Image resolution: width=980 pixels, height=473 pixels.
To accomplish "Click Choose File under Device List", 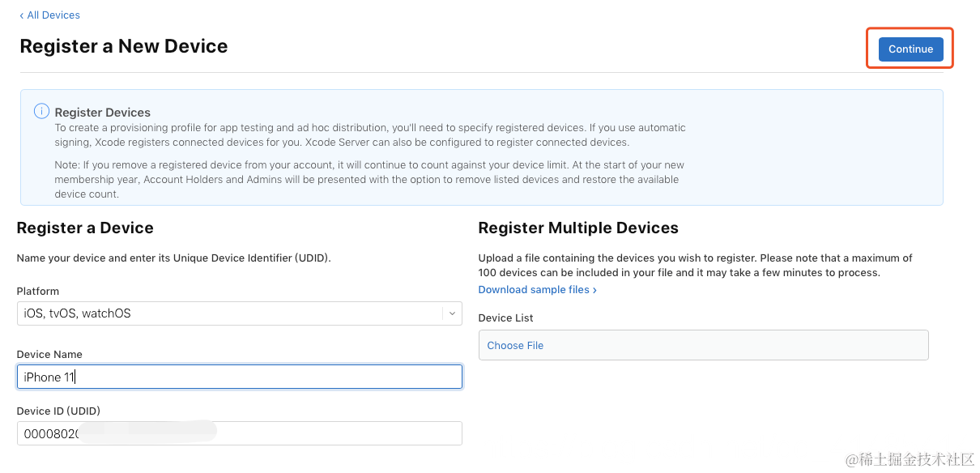I will tap(515, 345).
